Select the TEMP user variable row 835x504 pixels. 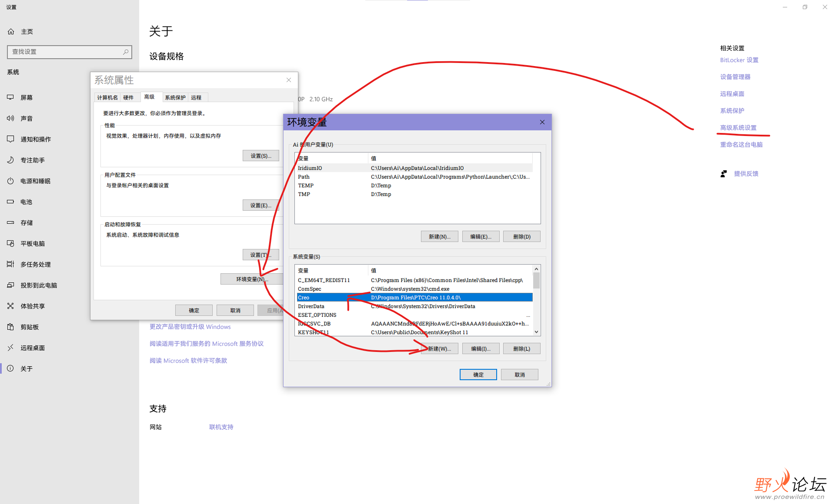pyautogui.click(x=414, y=185)
